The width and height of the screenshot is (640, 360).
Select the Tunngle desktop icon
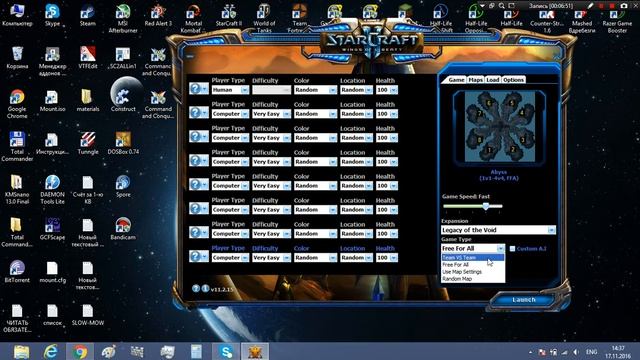tap(88, 143)
